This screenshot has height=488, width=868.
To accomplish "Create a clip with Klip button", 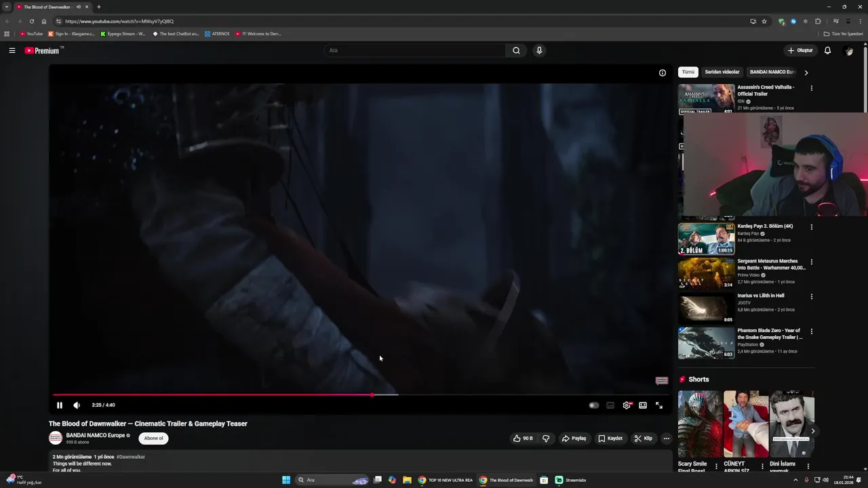I will pyautogui.click(x=644, y=439).
